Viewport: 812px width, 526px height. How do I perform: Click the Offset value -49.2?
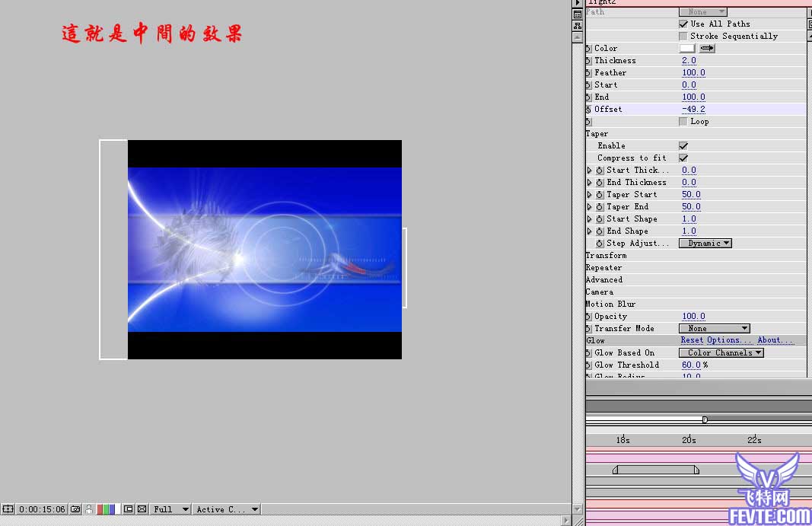pyautogui.click(x=693, y=110)
